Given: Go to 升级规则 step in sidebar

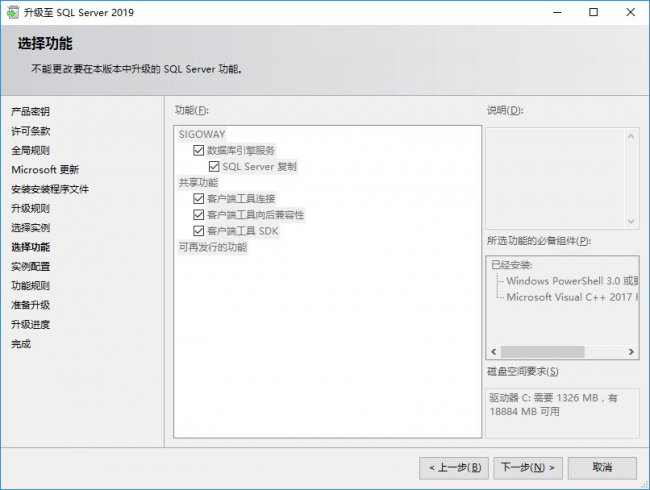Looking at the screenshot, I should click(30, 208).
